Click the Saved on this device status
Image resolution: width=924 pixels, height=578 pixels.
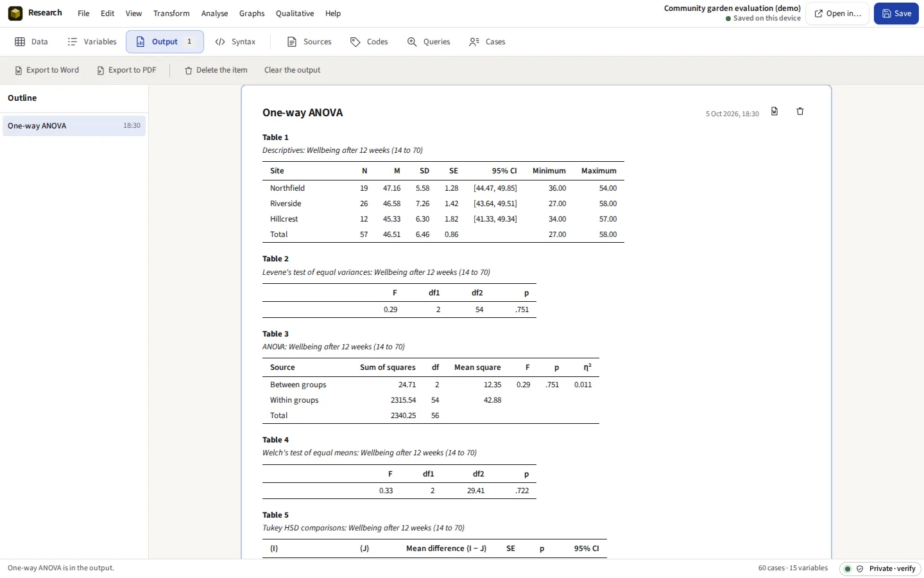[x=764, y=19]
